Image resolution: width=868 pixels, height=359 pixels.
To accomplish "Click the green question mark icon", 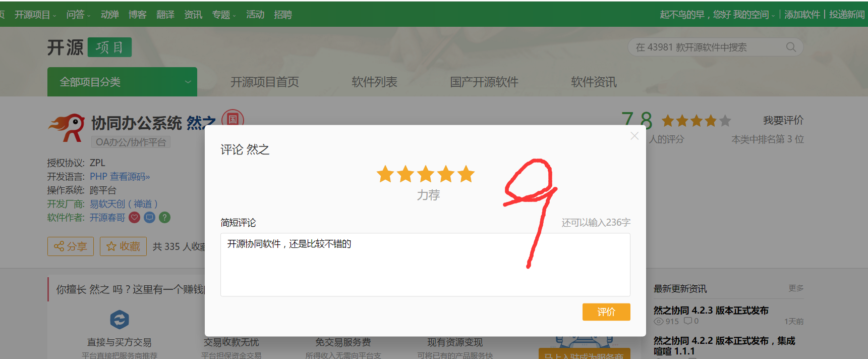I will tap(164, 218).
